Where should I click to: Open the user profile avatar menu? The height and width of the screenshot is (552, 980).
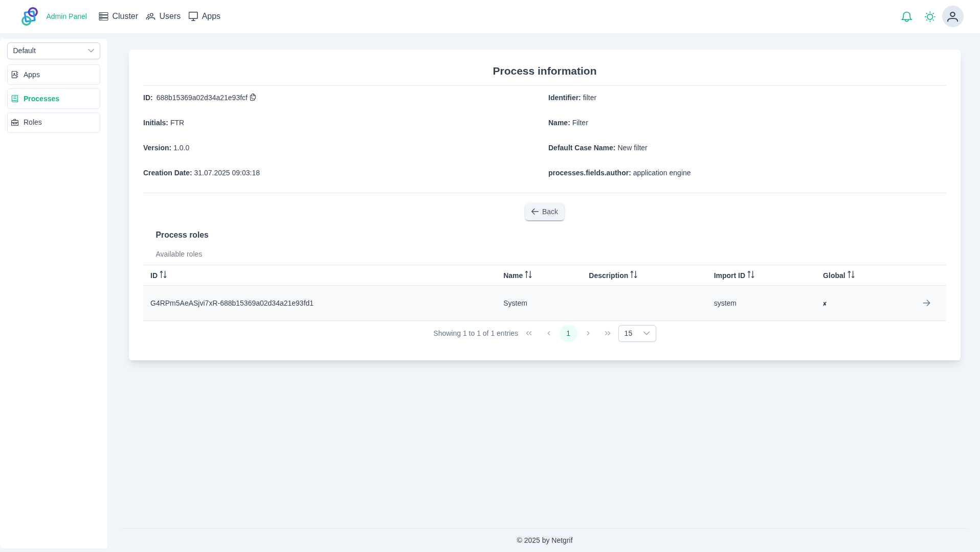pyautogui.click(x=952, y=17)
